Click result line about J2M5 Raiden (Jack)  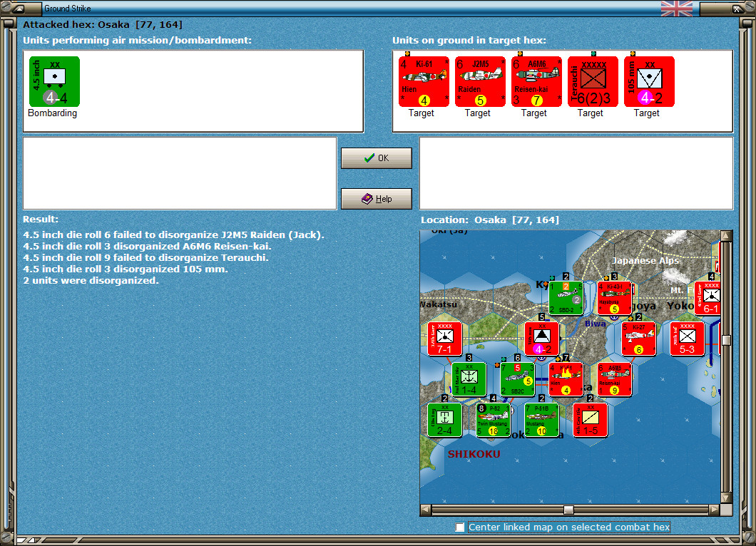pyautogui.click(x=173, y=235)
